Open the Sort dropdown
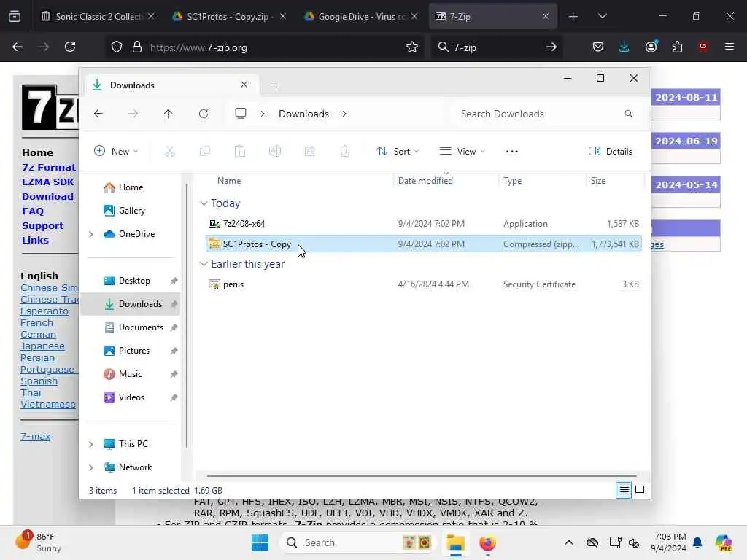The image size is (747, 560). coord(398,152)
